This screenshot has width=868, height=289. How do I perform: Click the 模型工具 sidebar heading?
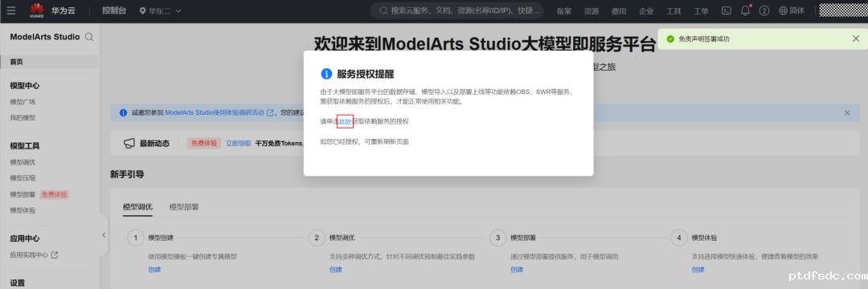[x=25, y=146]
